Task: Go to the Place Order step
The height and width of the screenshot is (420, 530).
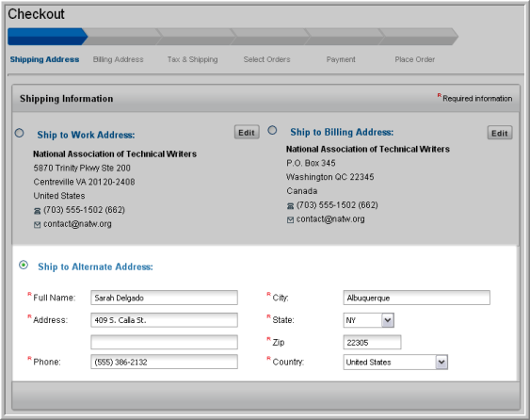Action: (415, 59)
